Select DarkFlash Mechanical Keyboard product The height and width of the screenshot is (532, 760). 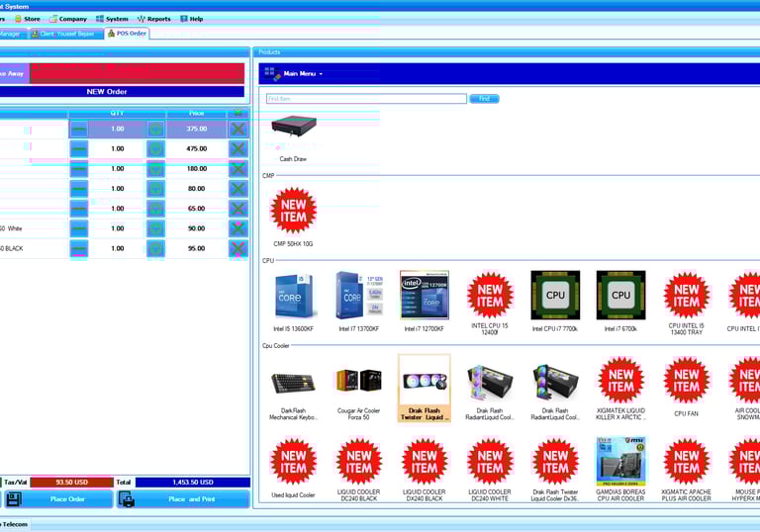(293, 388)
